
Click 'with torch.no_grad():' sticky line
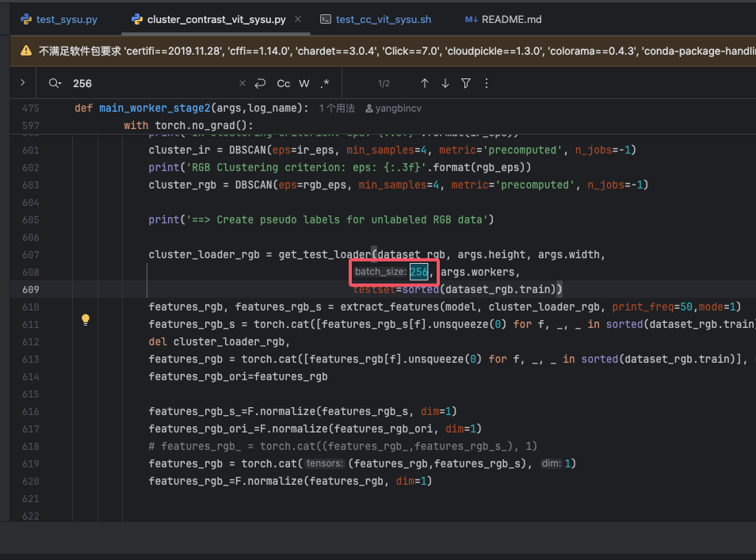(x=189, y=125)
